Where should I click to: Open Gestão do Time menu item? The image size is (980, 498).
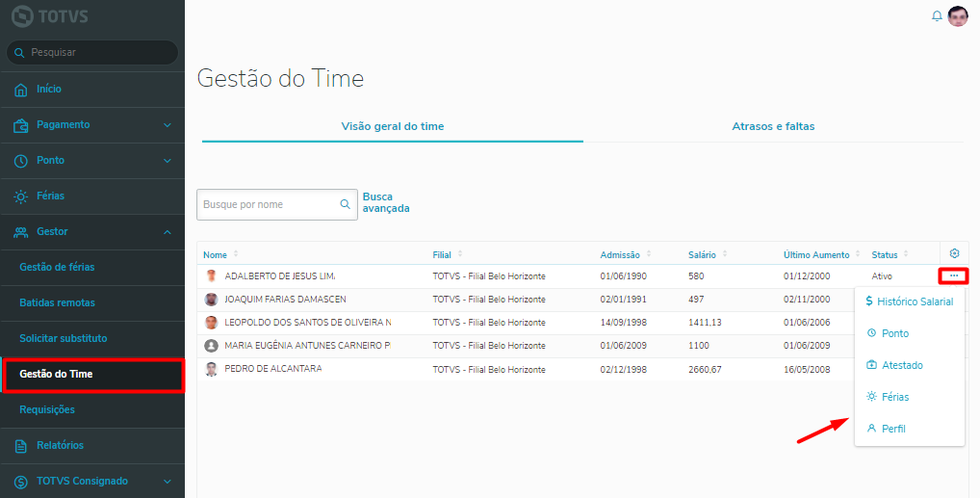tap(92, 374)
